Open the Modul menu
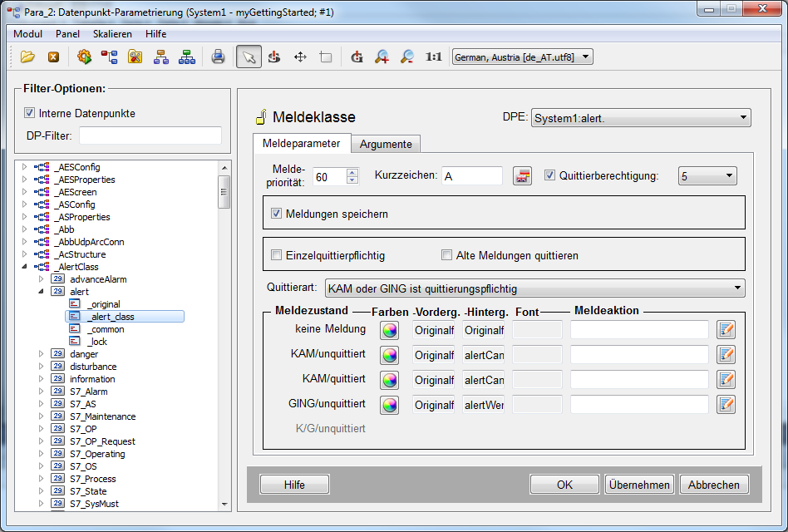 click(27, 33)
